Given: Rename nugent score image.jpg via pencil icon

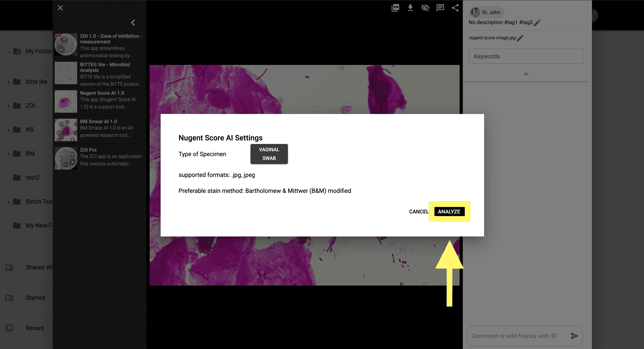Looking at the screenshot, I should [520, 38].
